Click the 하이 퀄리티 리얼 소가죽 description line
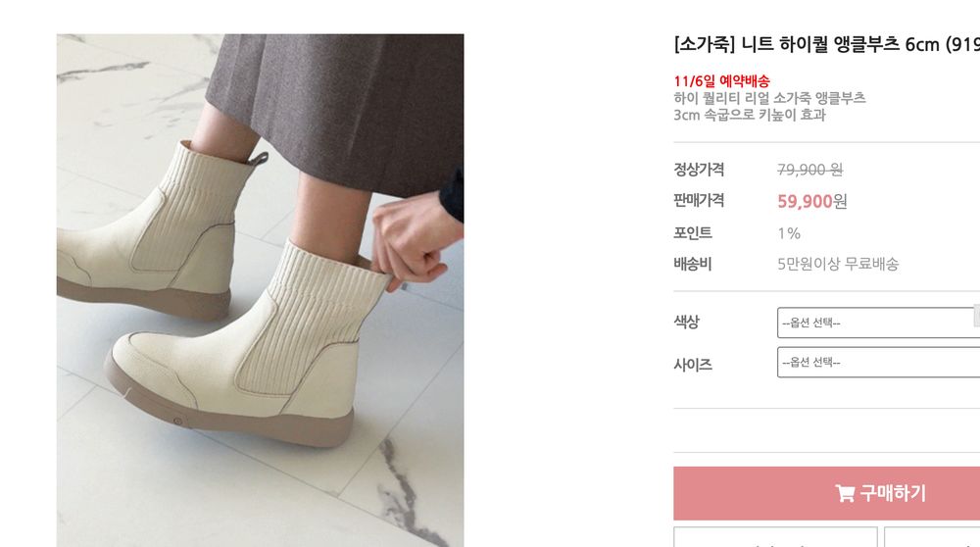This screenshot has width=980, height=547. click(x=769, y=98)
